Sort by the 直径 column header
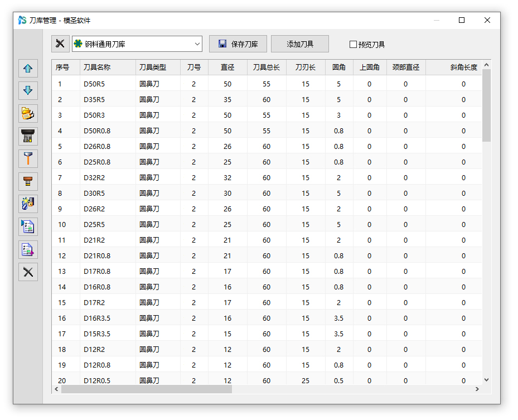Screen dimensions: 518x420 click(227, 67)
